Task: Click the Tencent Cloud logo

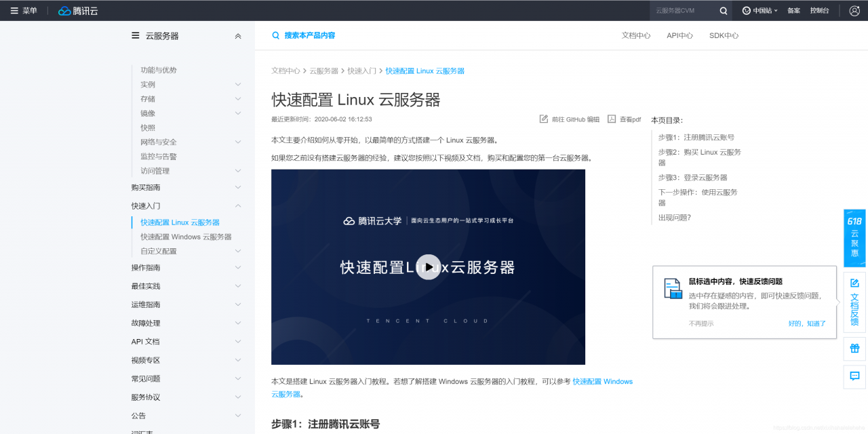Action: click(78, 11)
